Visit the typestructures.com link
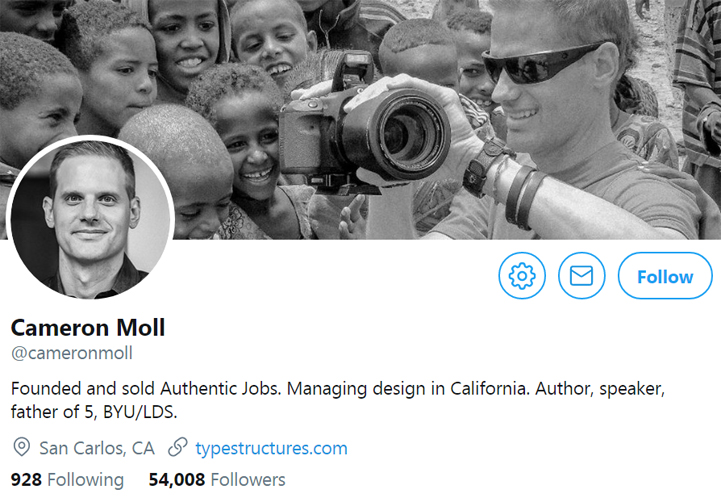721x502 pixels. (x=271, y=448)
